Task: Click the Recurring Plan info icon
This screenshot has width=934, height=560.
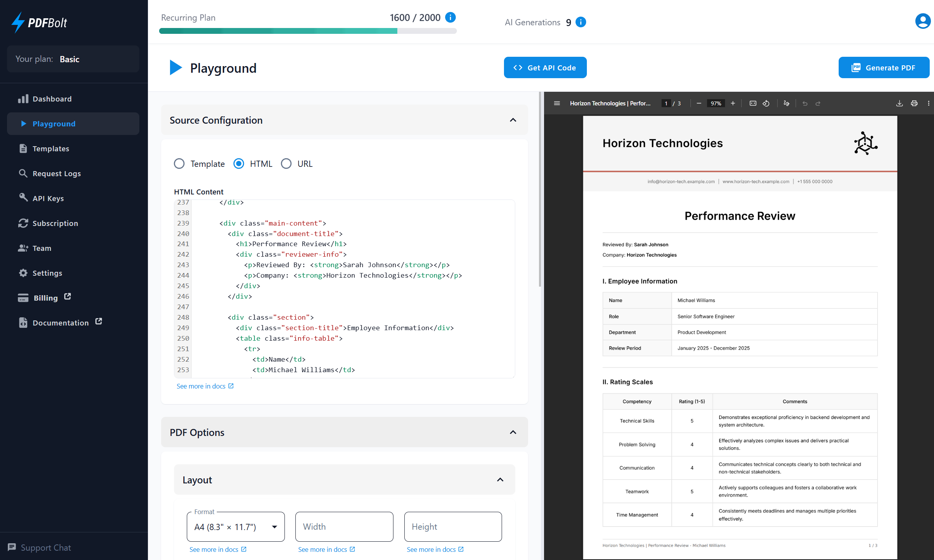Action: point(451,17)
